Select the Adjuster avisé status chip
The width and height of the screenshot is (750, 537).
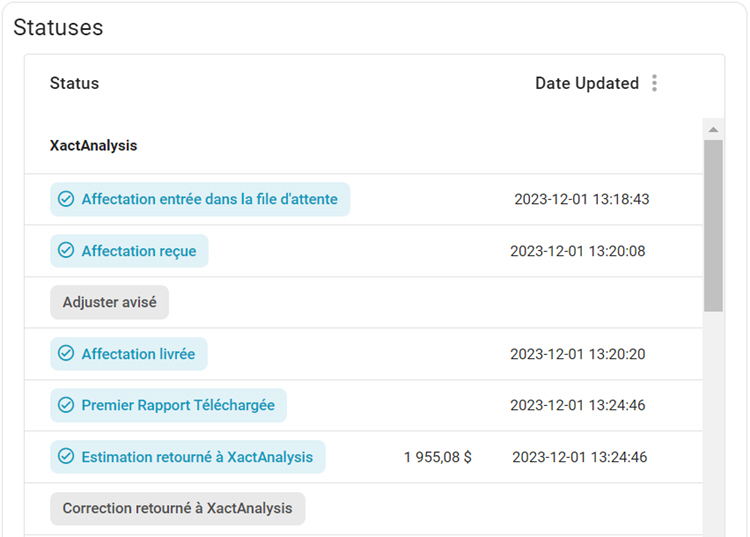tap(110, 302)
